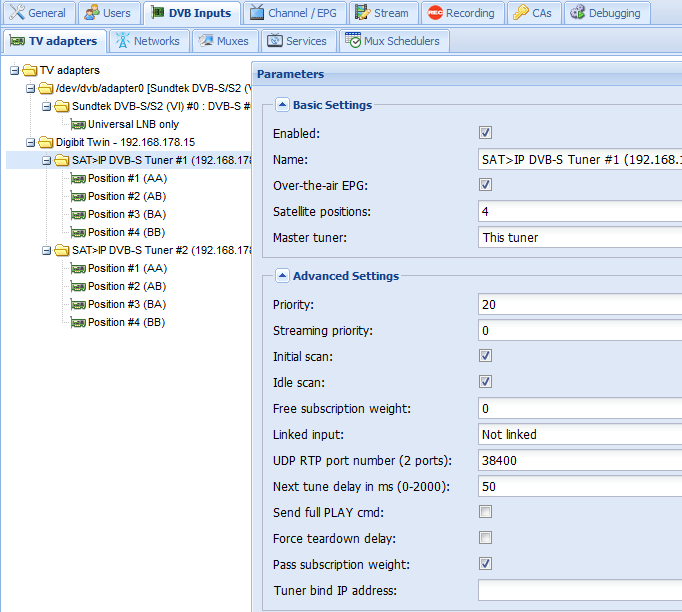This screenshot has width=682, height=612.
Task: Collapse the Digibit Twin tree node
Action: [30, 142]
